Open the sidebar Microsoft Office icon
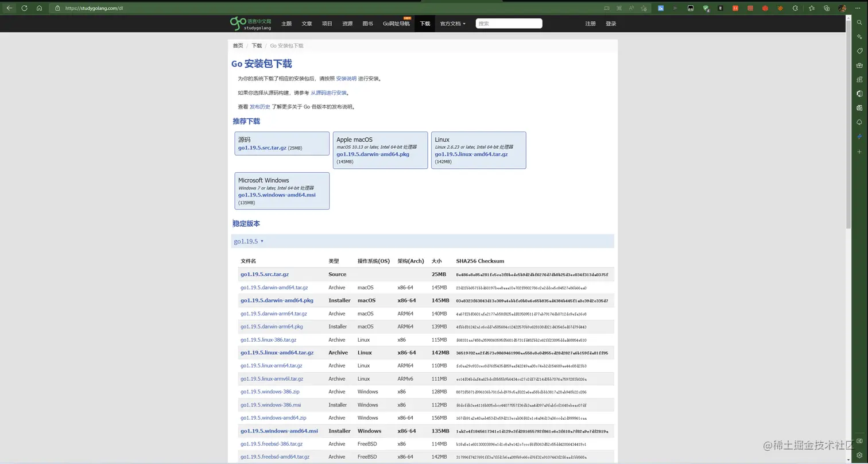 (859, 94)
